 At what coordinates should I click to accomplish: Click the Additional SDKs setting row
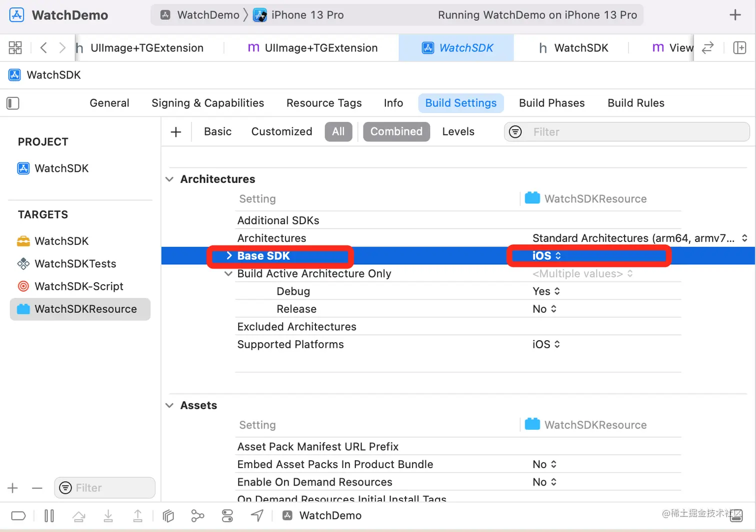(458, 220)
